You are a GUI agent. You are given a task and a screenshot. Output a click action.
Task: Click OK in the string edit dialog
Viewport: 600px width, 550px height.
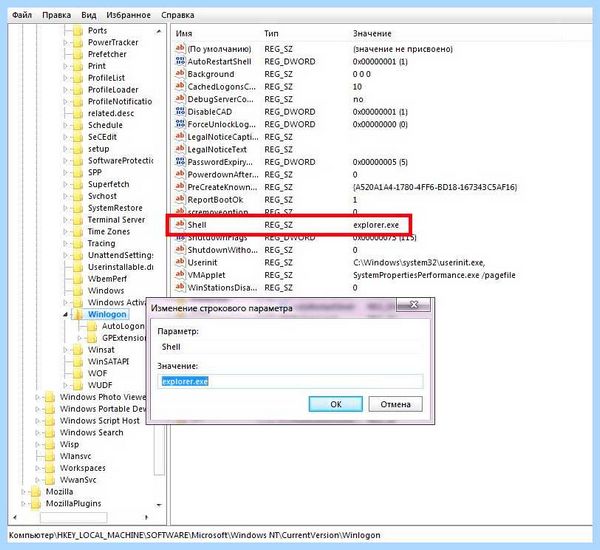(336, 404)
